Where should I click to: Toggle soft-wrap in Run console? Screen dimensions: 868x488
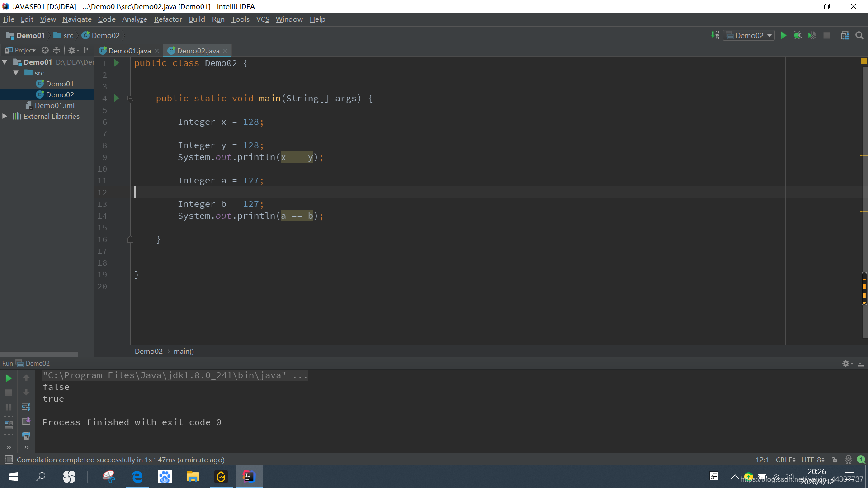[x=26, y=407]
